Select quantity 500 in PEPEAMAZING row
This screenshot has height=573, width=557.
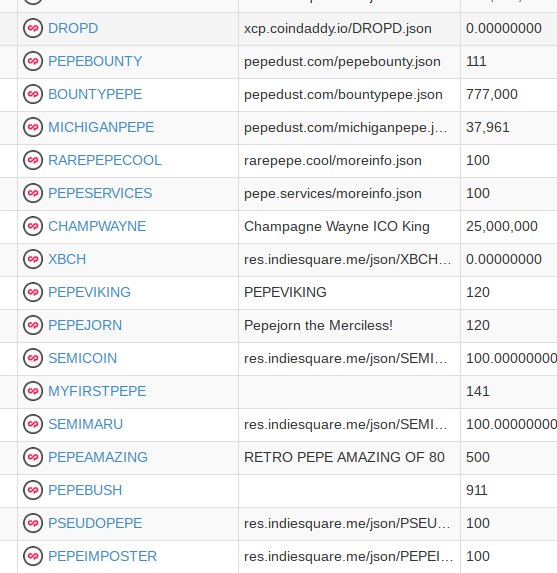pos(478,457)
